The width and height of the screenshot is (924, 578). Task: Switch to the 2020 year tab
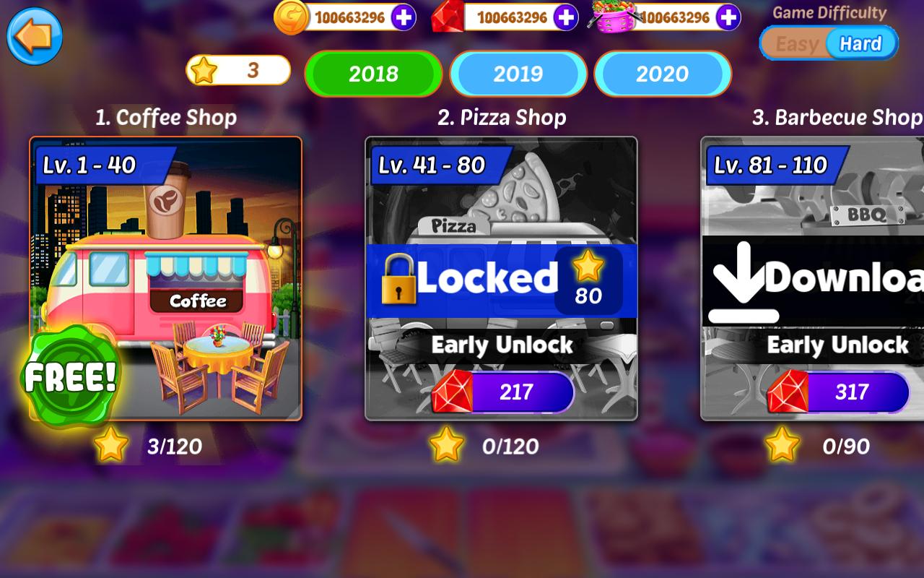pyautogui.click(x=663, y=74)
